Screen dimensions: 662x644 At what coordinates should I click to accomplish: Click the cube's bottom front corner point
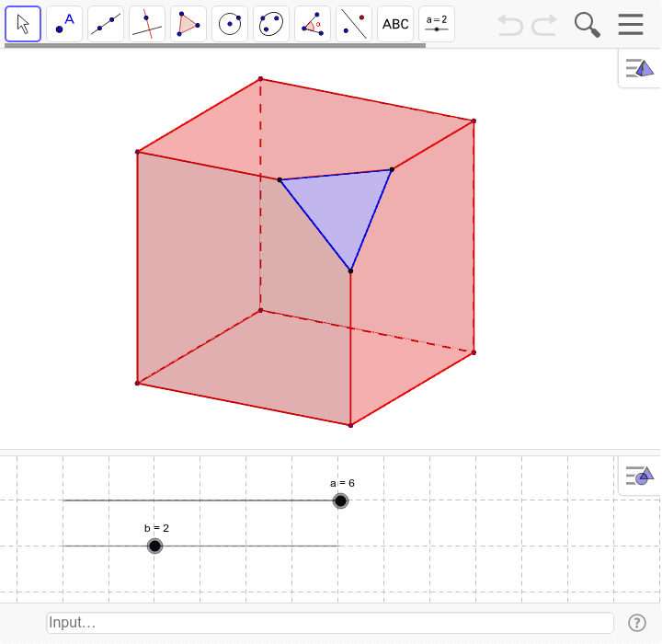(350, 426)
